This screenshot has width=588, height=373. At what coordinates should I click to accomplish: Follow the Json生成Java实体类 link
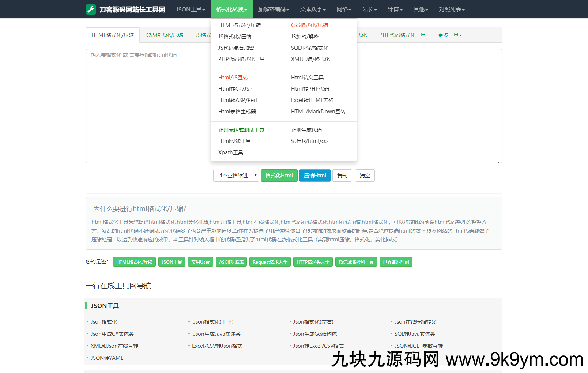pyautogui.click(x=217, y=334)
